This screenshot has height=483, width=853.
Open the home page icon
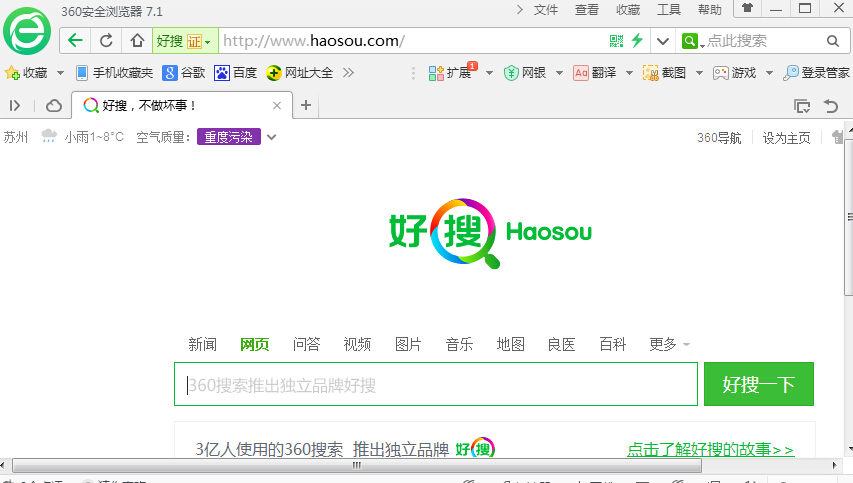(x=137, y=41)
